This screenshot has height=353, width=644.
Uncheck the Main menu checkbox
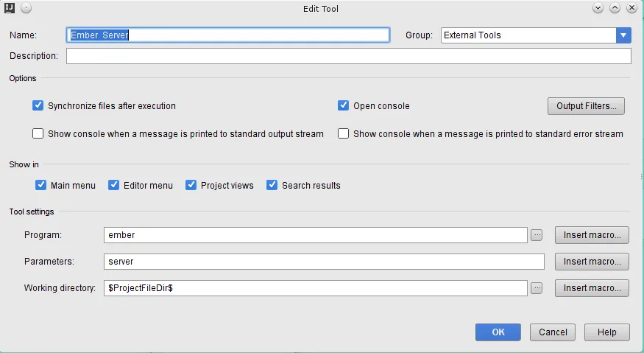[x=40, y=185]
